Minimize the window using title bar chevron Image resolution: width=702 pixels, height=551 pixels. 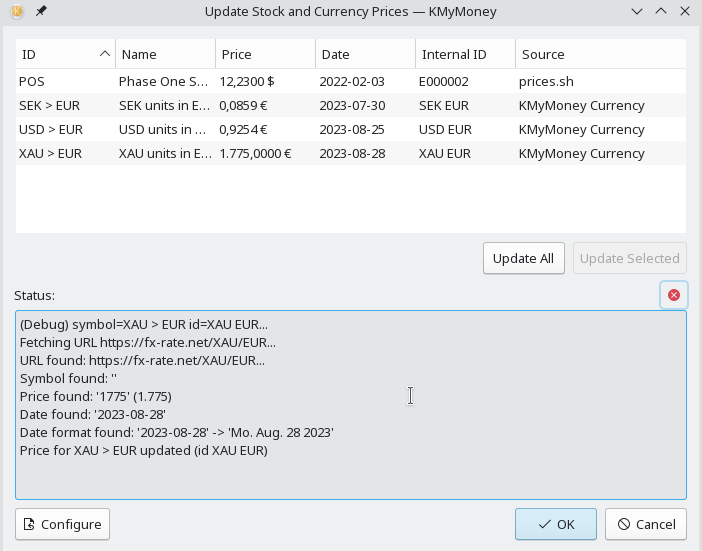pyautogui.click(x=637, y=11)
